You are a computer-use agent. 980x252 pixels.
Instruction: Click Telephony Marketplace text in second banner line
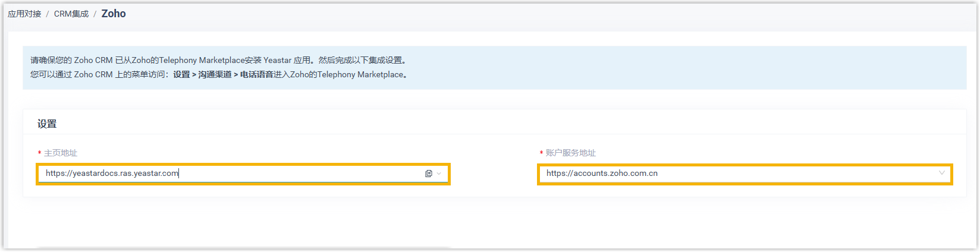point(360,74)
